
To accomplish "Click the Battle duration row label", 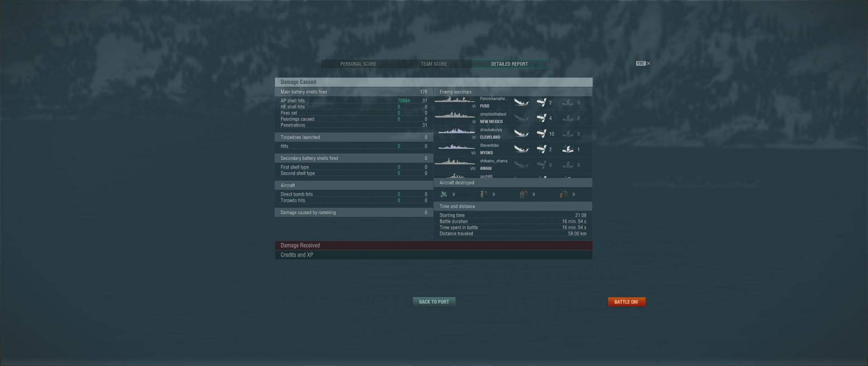I will [x=453, y=221].
